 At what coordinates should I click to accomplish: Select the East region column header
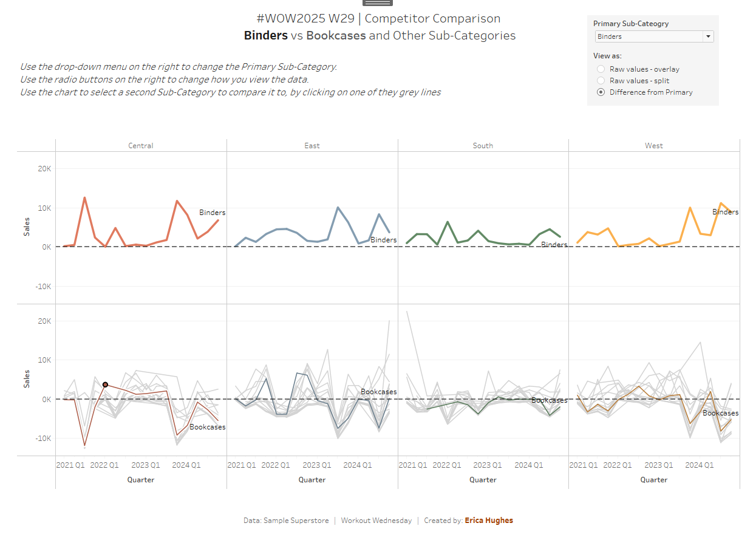(312, 146)
